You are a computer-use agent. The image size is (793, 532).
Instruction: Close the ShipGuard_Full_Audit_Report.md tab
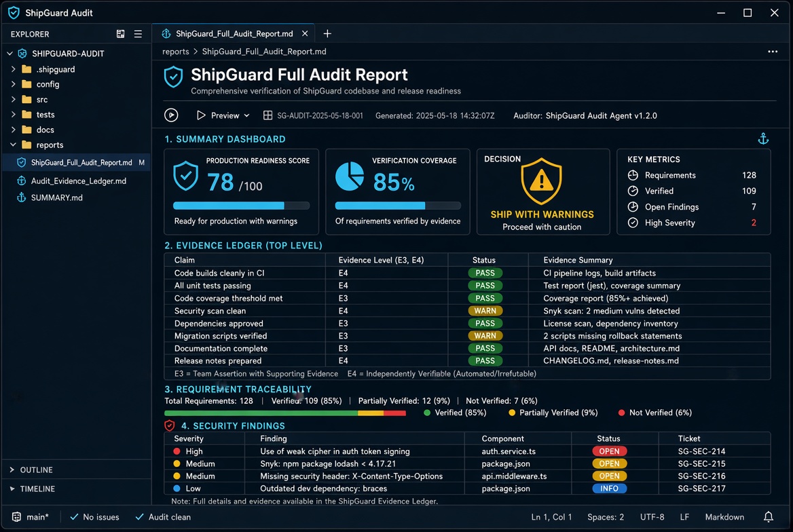pyautogui.click(x=305, y=33)
